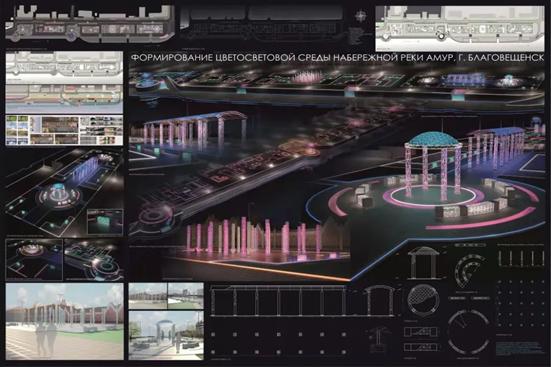Click the compass rose symbol at top
Image resolution: width=551 pixels, height=367 pixels.
pyautogui.click(x=361, y=16)
